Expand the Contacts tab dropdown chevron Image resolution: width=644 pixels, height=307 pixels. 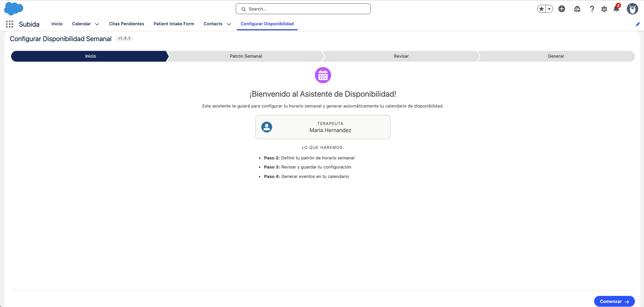tap(229, 24)
